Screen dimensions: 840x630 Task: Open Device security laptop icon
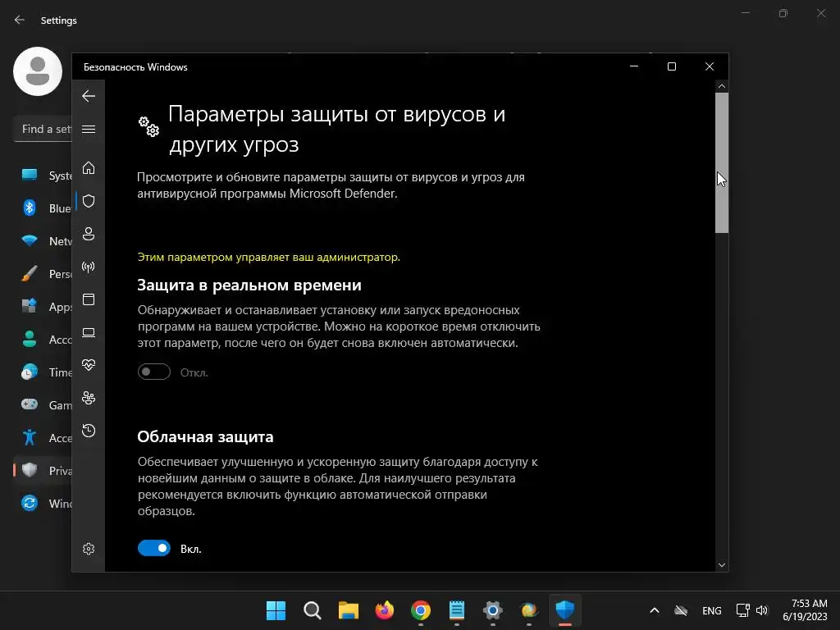pos(89,333)
